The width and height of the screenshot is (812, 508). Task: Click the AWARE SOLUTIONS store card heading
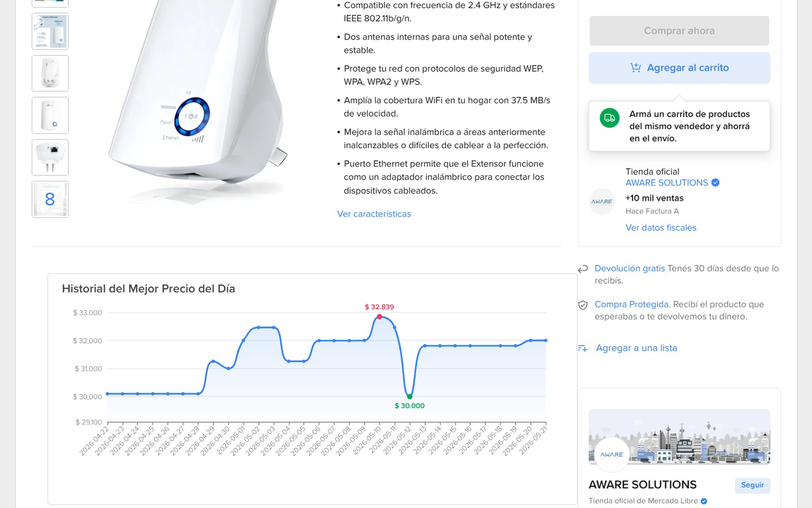(x=643, y=485)
